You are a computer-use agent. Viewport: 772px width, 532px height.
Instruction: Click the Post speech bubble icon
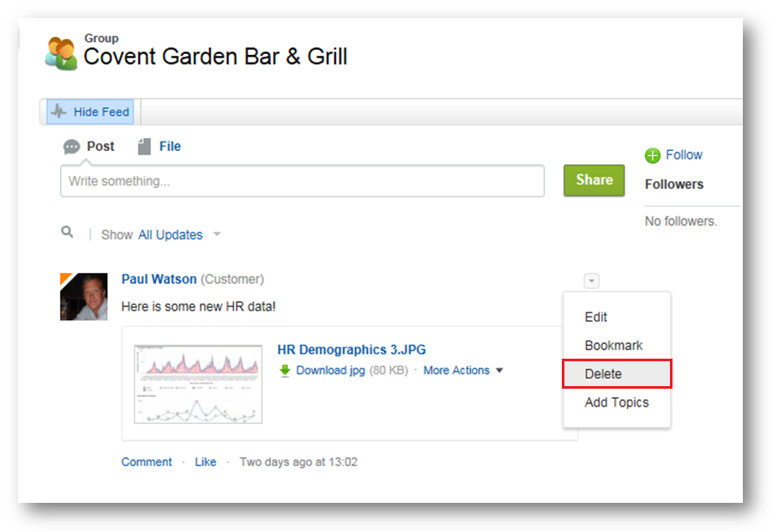72,147
